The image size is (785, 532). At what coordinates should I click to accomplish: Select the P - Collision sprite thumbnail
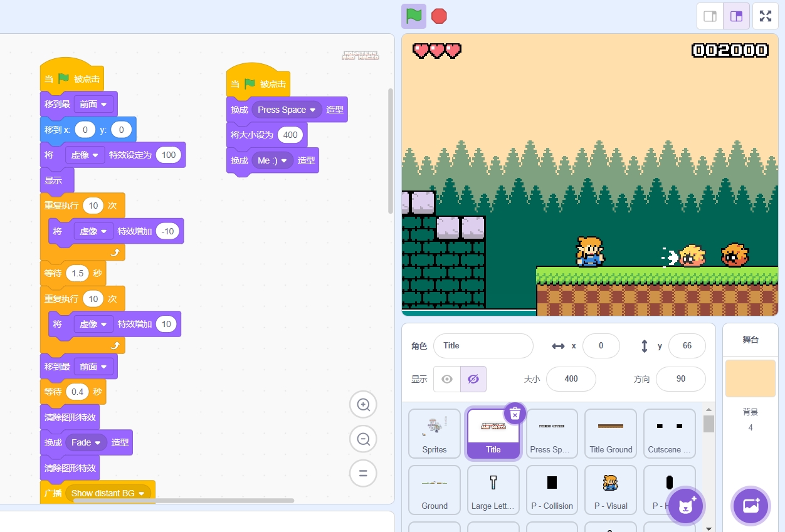[x=552, y=490]
